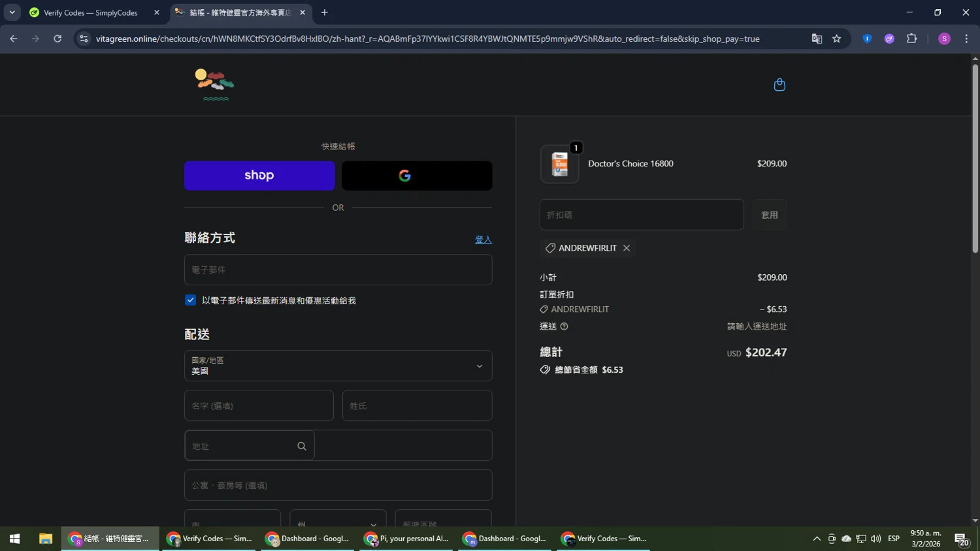Switch to Verify Codes SimplyCodes tab
The image size is (980, 551).
pos(90,12)
